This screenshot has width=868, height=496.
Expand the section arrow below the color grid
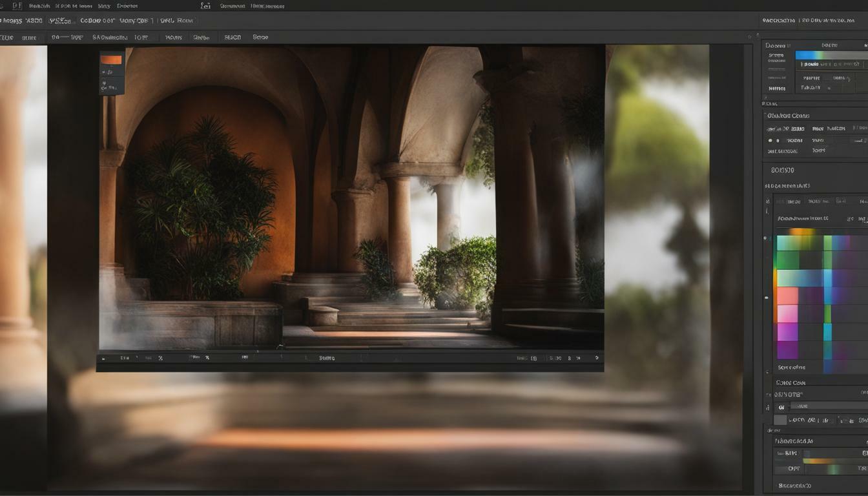point(767,373)
